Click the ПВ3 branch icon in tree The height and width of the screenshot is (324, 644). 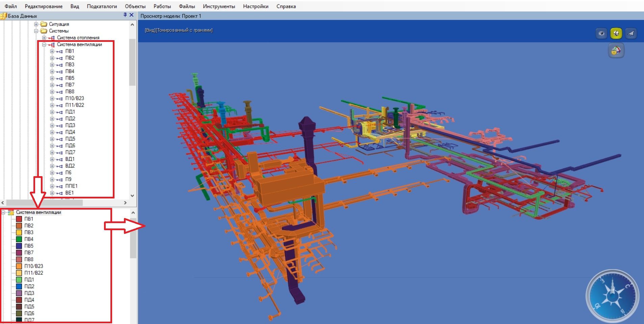click(59, 65)
